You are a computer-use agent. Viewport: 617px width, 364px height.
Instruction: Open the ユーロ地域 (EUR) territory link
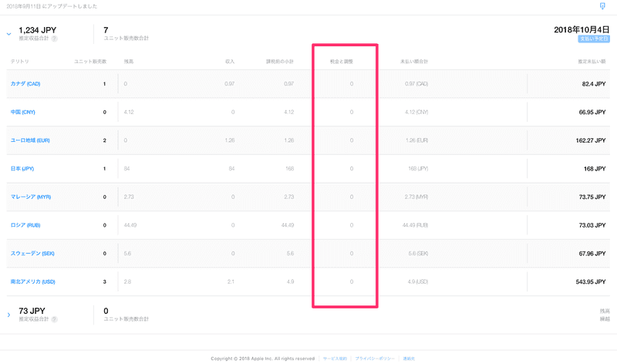[x=30, y=140]
